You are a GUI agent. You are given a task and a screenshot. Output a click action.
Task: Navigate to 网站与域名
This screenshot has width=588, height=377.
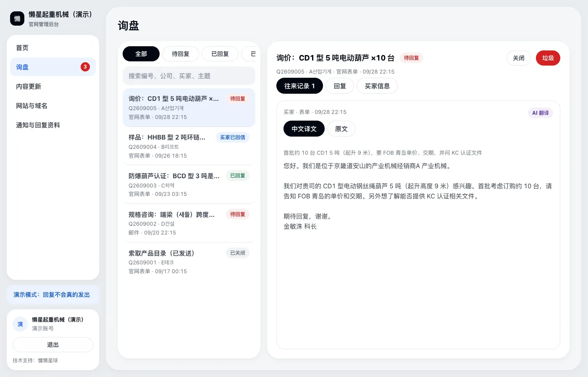tap(53, 106)
